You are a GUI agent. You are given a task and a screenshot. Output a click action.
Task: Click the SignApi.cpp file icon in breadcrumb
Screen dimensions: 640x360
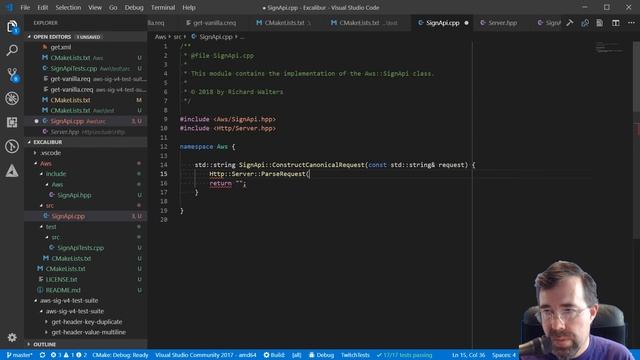click(x=194, y=37)
